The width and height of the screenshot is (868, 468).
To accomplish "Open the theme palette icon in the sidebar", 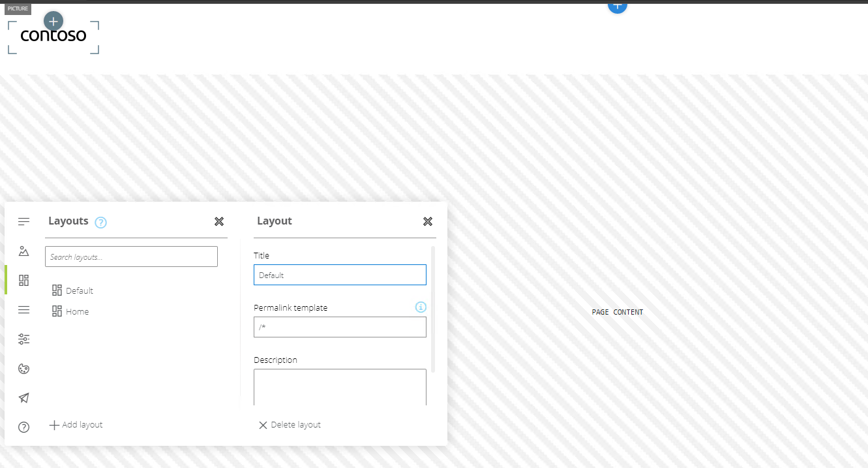I will [x=23, y=368].
